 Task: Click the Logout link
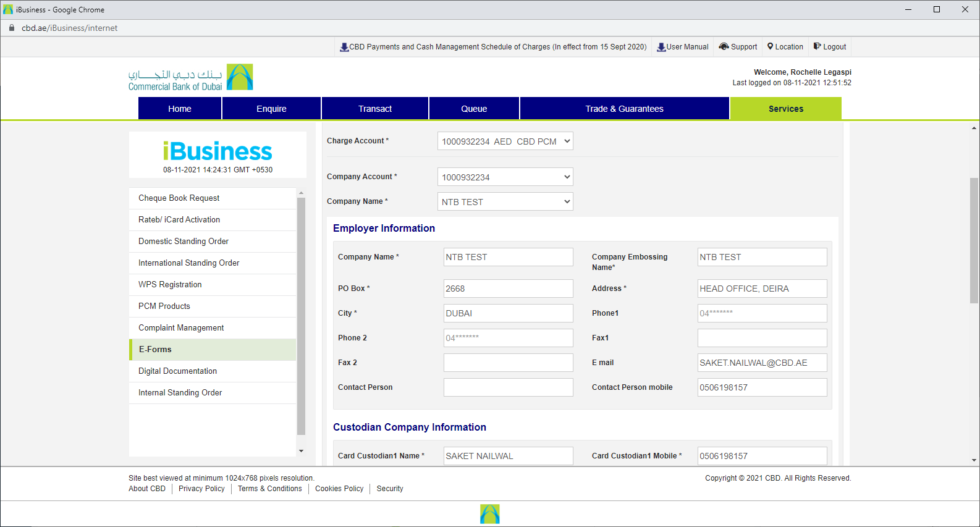(x=835, y=47)
